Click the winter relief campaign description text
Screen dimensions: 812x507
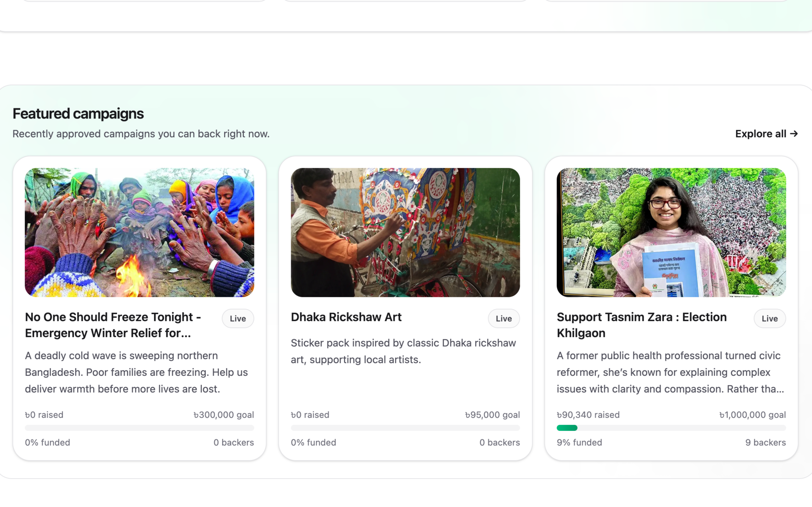(x=136, y=372)
